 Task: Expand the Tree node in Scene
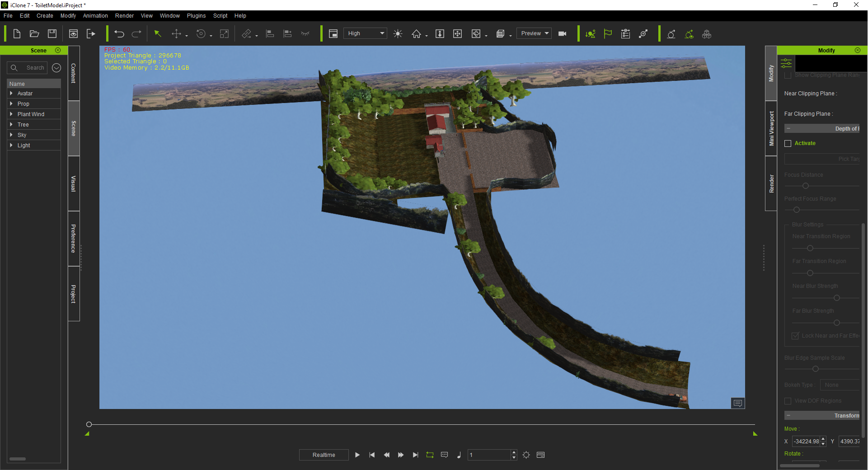pyautogui.click(x=11, y=125)
